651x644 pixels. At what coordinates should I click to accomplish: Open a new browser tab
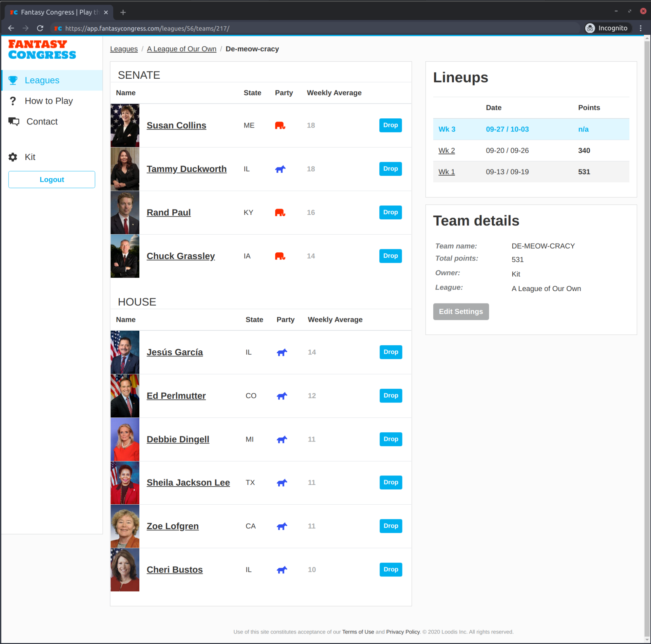click(123, 12)
